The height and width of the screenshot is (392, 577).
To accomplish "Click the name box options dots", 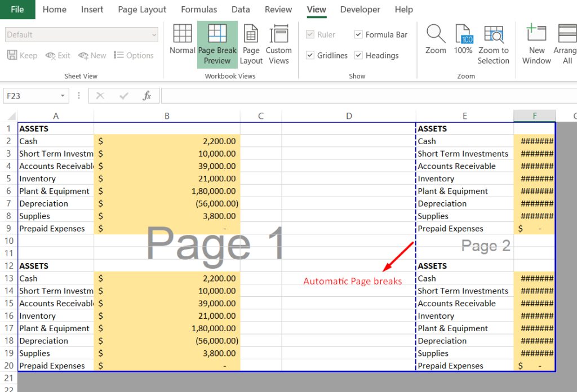I will 79,96.
